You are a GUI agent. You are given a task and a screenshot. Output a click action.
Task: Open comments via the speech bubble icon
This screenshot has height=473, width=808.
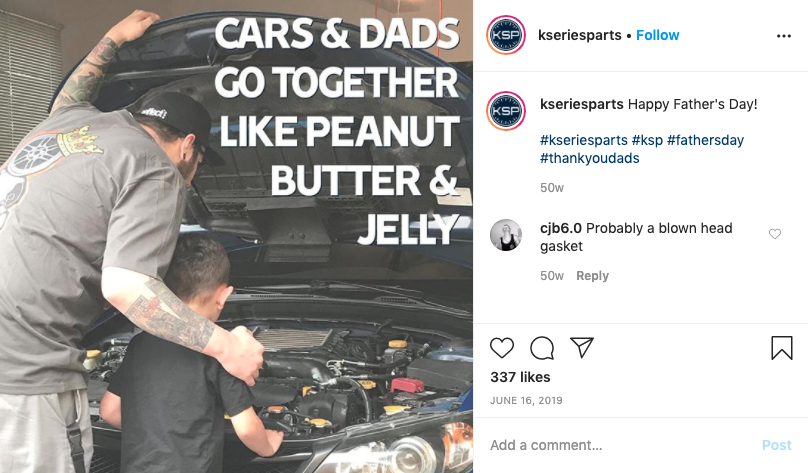point(542,348)
